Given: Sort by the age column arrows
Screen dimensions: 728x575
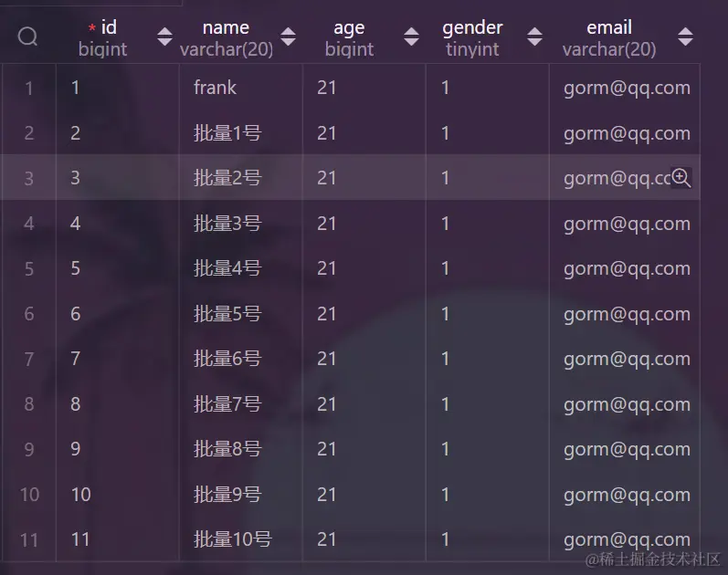Looking at the screenshot, I should coord(411,37).
